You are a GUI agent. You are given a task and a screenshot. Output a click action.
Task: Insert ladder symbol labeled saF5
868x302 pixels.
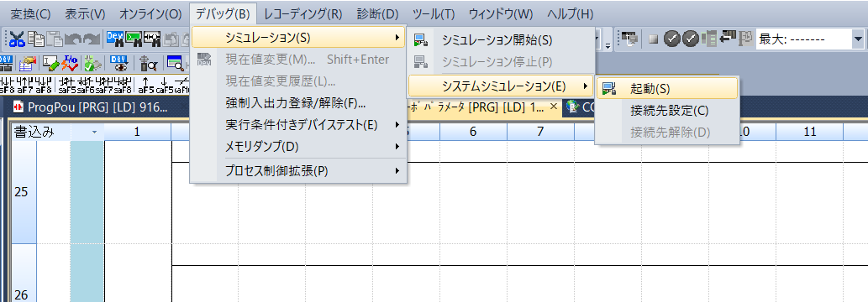tap(67, 85)
